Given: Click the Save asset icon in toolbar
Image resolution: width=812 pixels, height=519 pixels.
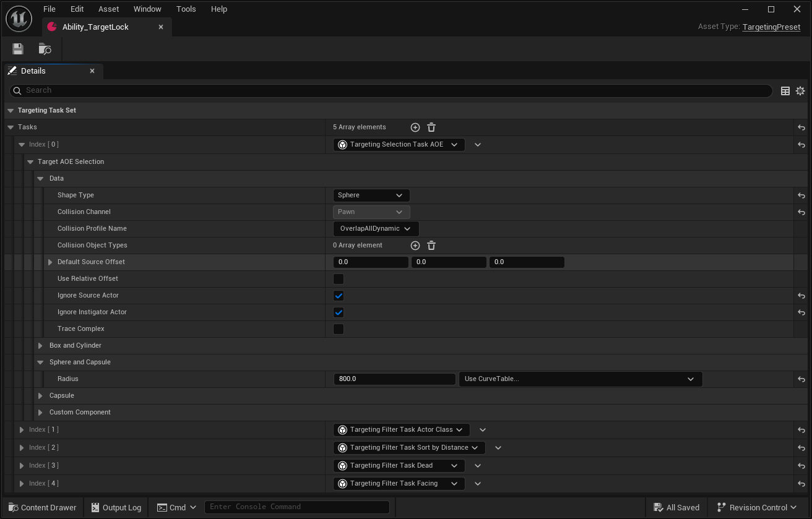Looking at the screenshot, I should (18, 49).
